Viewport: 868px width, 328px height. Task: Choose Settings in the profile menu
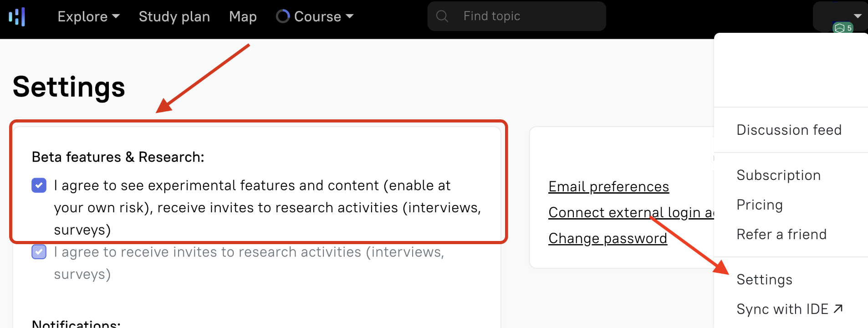click(765, 279)
